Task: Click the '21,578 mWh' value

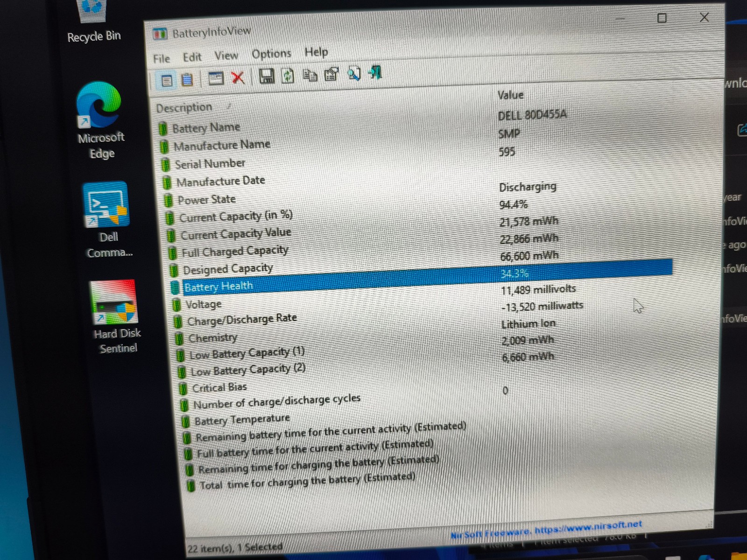Action: (529, 222)
